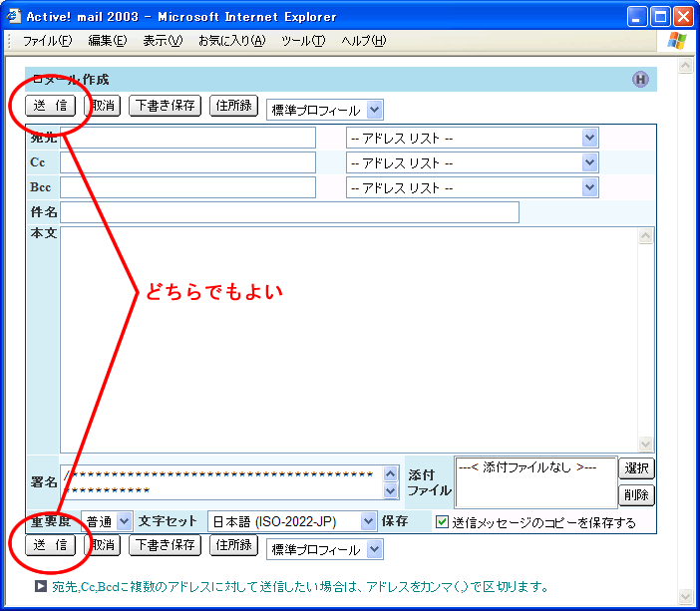The height and width of the screenshot is (611, 700).
Task: Expand the address list dropdown for Bcc
Action: (x=473, y=188)
